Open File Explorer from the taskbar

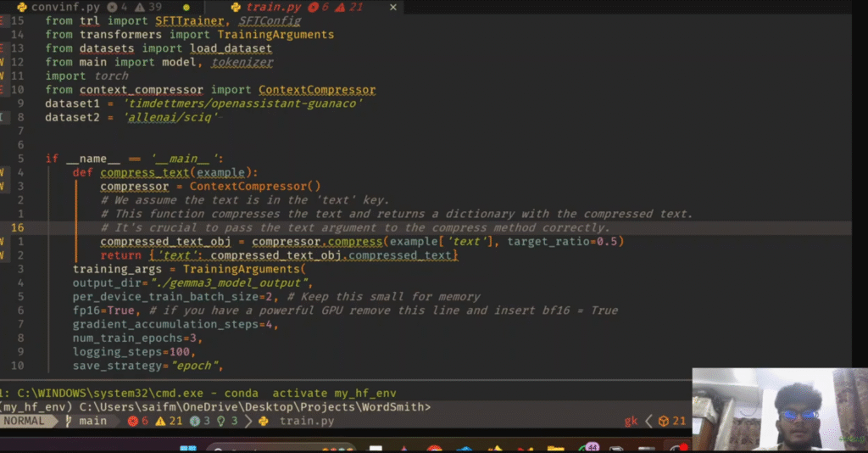555,448
